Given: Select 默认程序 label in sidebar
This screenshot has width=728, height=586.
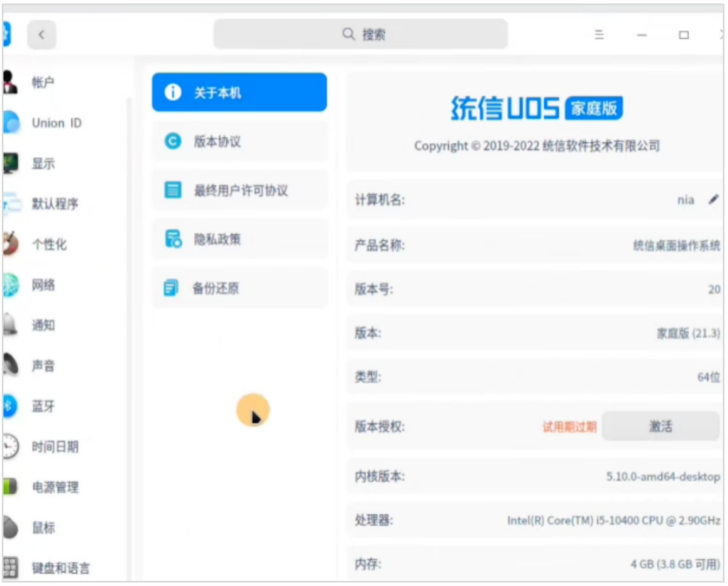Looking at the screenshot, I should (55, 204).
